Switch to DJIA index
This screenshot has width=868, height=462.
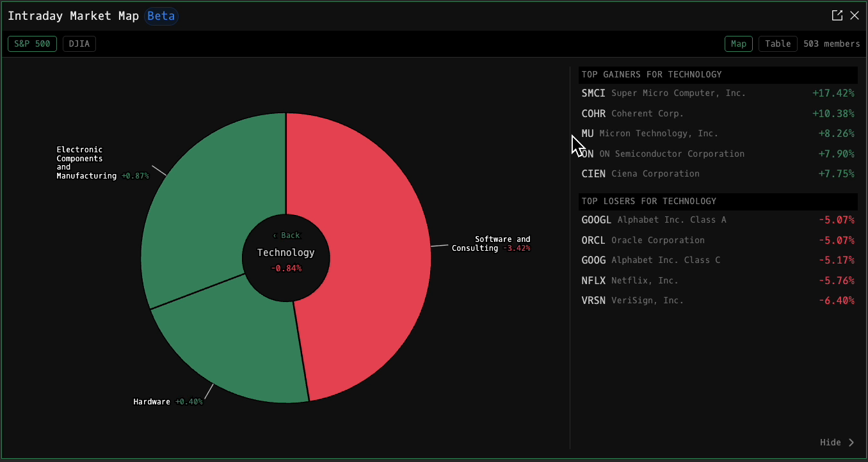point(79,44)
